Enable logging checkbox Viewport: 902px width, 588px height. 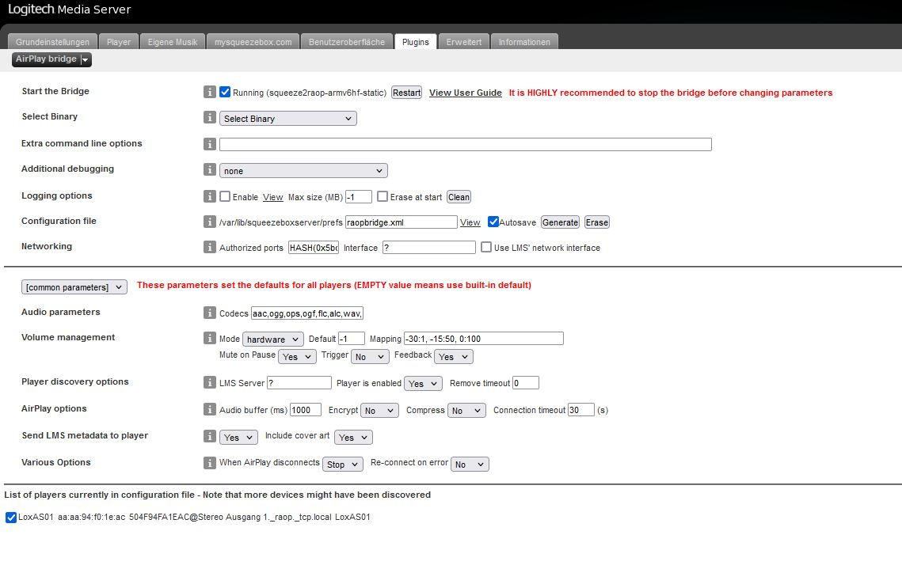225,196
